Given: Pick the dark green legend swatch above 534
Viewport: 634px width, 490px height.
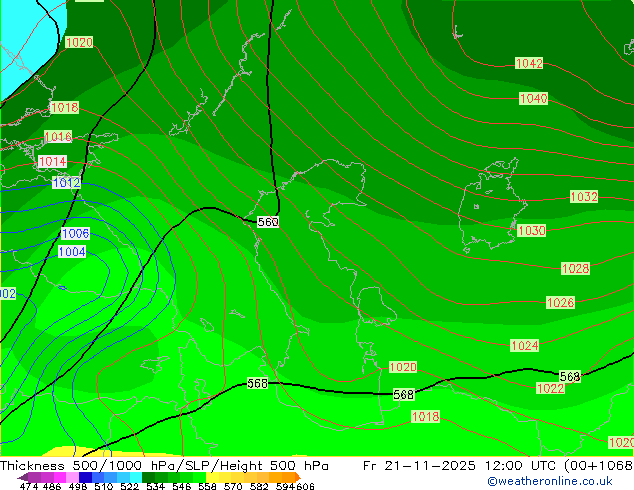Looking at the screenshot, I should tap(148, 477).
